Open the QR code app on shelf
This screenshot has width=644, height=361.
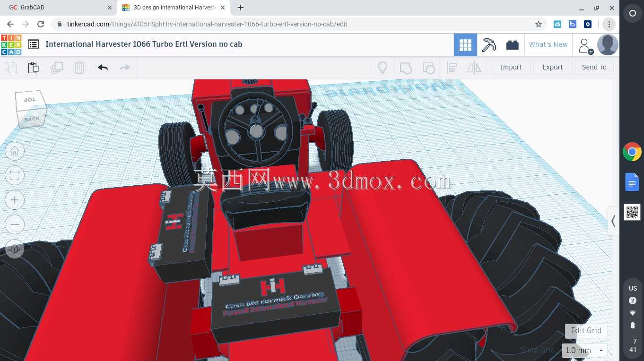(x=632, y=212)
